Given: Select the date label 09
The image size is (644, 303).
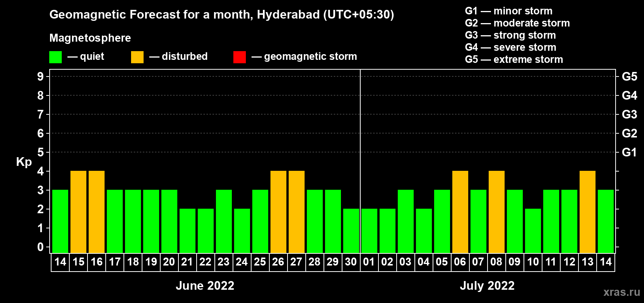Looking at the screenshot, I should (x=514, y=262).
